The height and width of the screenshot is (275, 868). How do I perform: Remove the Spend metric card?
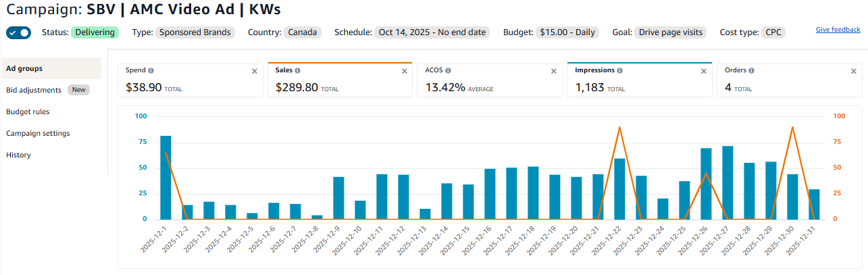[255, 71]
